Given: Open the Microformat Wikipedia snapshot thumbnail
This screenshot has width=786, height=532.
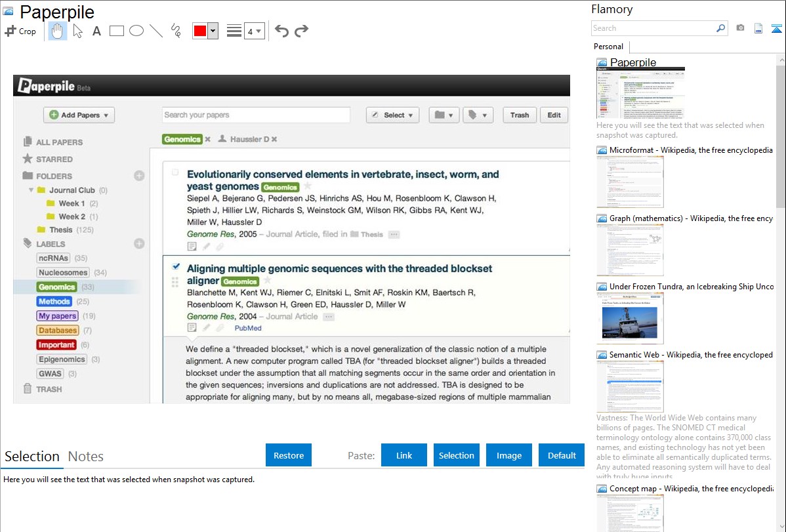Looking at the screenshot, I should click(630, 182).
